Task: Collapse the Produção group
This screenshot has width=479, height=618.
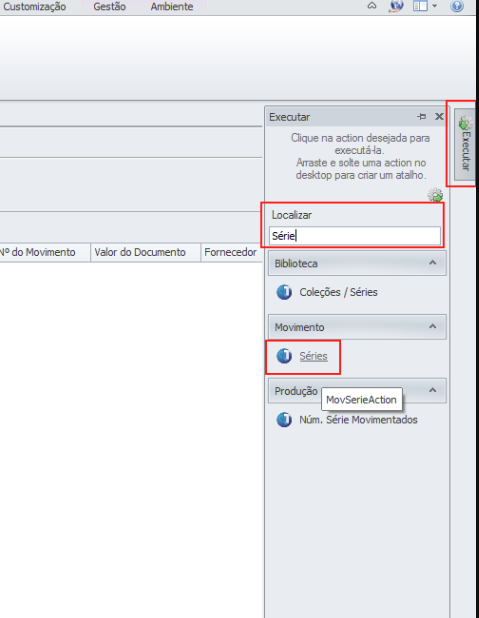Action: click(x=432, y=390)
